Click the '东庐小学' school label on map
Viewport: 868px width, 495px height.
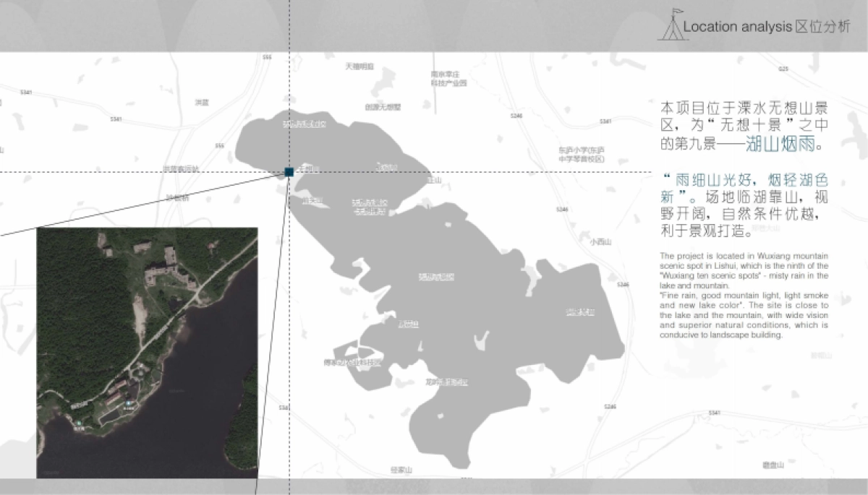coord(581,154)
